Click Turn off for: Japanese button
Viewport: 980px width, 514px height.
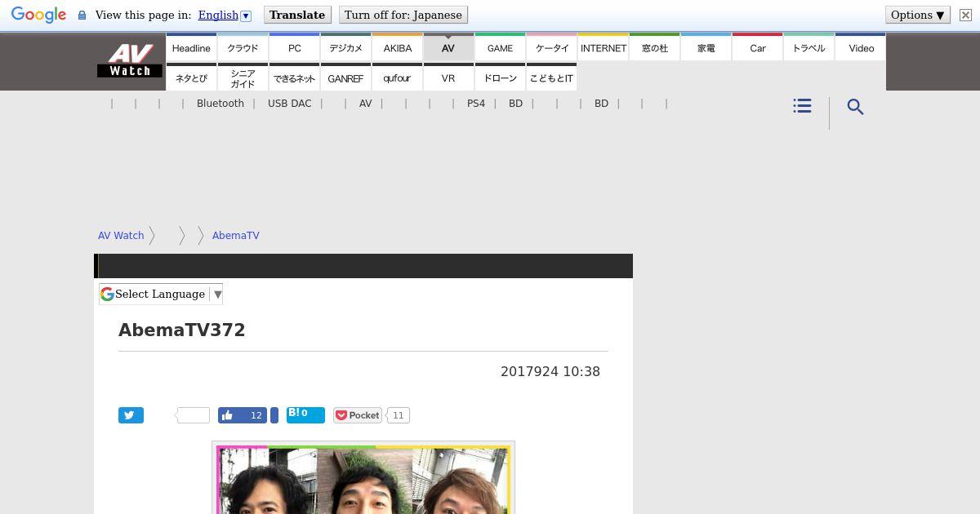tap(403, 15)
